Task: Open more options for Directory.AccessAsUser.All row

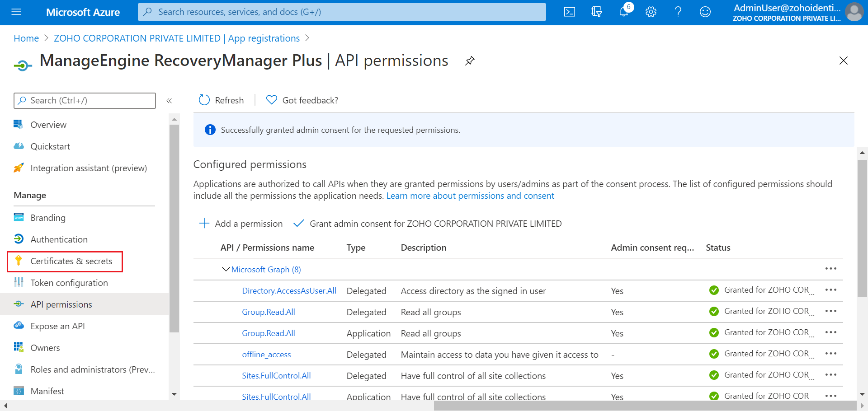Action: click(830, 290)
